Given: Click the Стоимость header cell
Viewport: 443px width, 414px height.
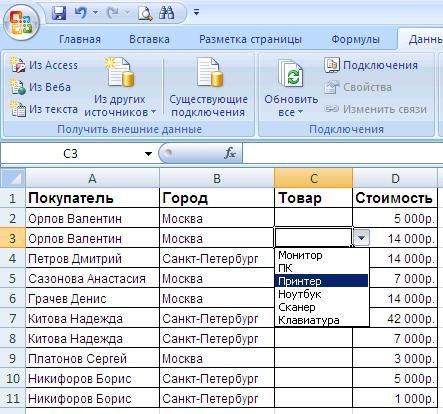Looking at the screenshot, I should (x=395, y=198).
